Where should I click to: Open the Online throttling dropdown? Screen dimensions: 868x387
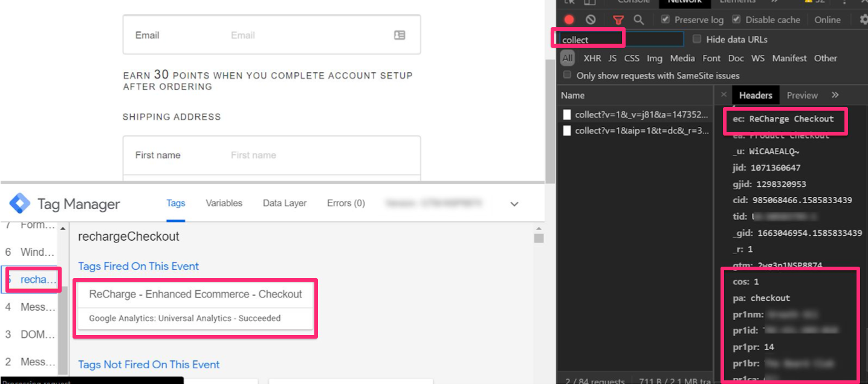click(827, 20)
